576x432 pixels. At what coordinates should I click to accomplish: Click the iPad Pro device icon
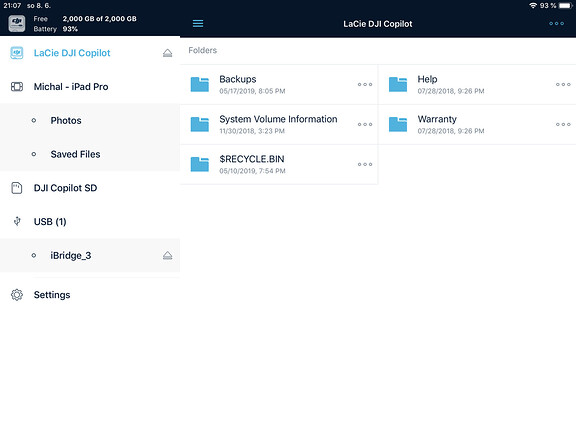coord(17,87)
